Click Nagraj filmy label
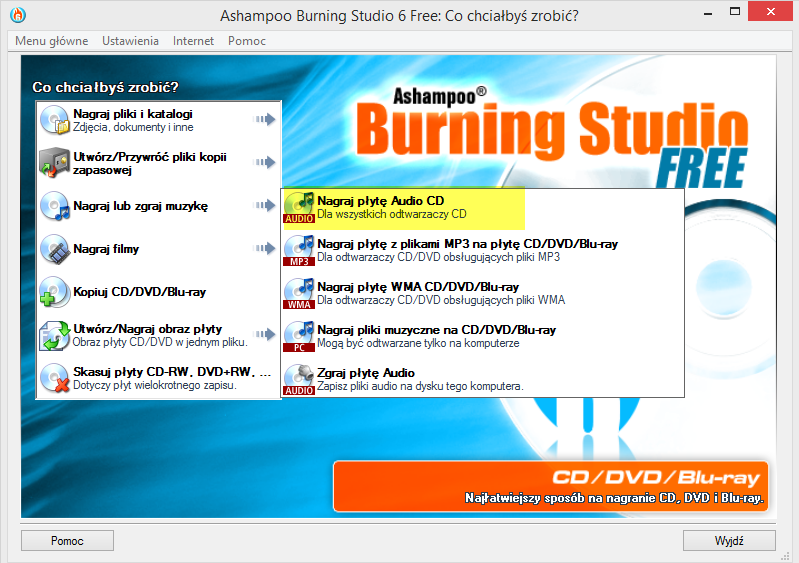The image size is (799, 563). 106,249
